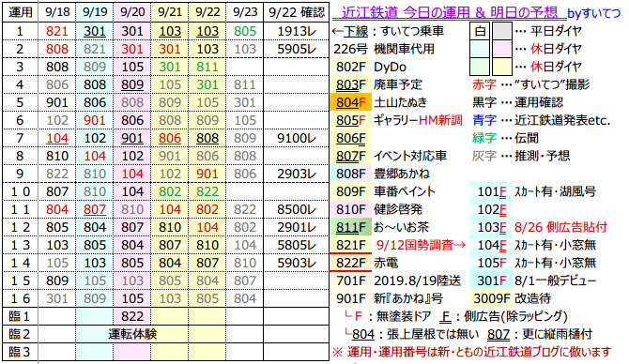Select the 9/22 確認 column header
Viewport: 629px width, 364px height.
point(296,12)
